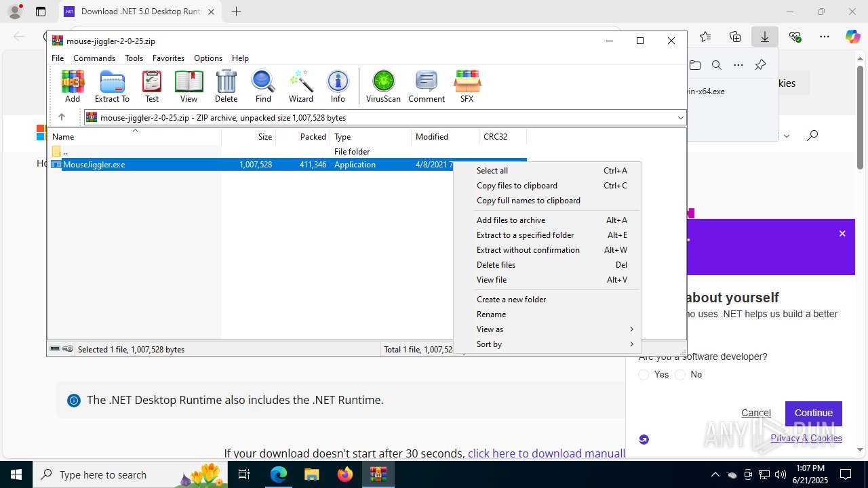
Task: Pin the Edge downloads panel
Action: (x=760, y=65)
